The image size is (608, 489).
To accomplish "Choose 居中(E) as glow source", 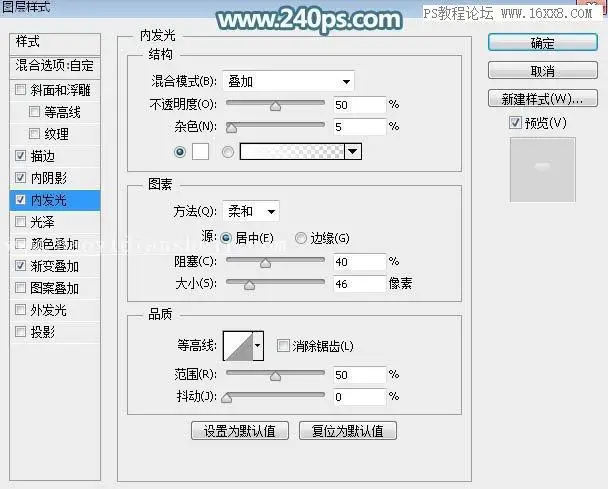I will pyautogui.click(x=226, y=238).
